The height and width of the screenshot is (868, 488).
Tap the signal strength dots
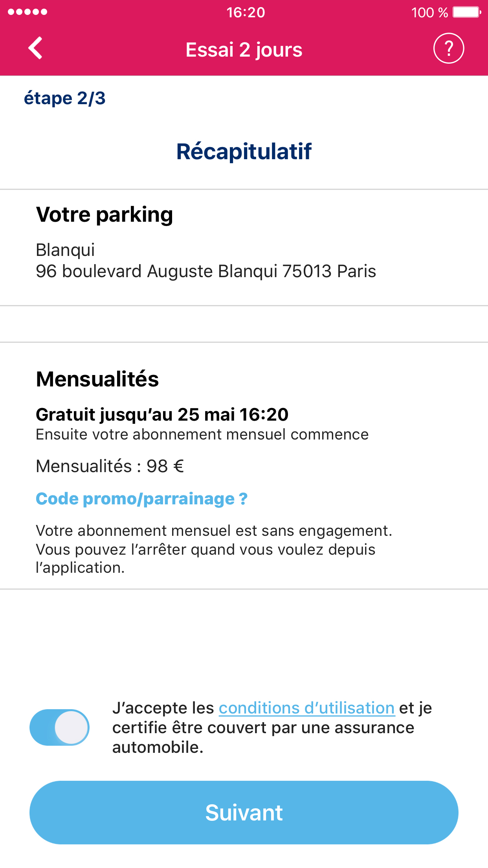[28, 12]
